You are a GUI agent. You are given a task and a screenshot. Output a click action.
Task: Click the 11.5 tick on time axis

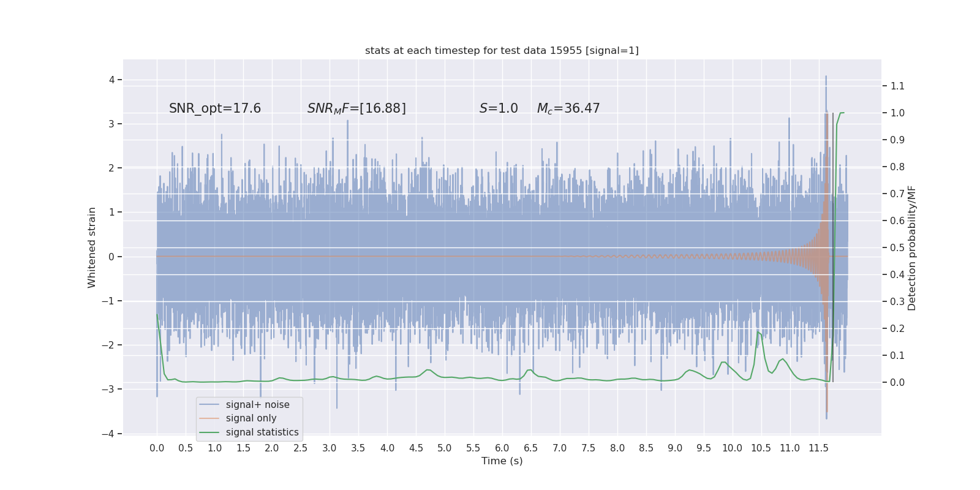pos(818,448)
